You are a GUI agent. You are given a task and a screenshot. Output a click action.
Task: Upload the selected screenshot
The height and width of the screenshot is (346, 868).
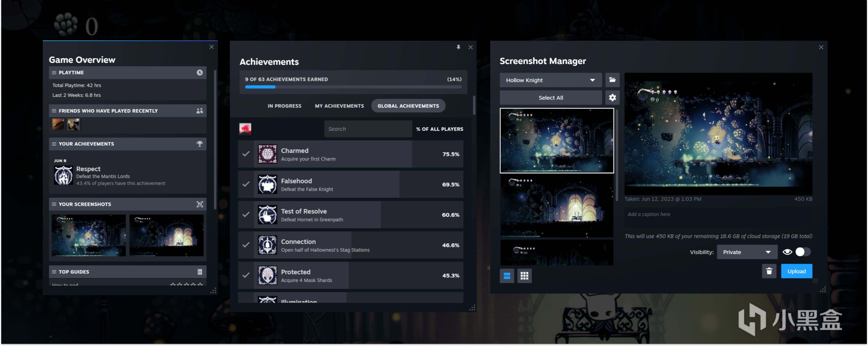(x=797, y=271)
